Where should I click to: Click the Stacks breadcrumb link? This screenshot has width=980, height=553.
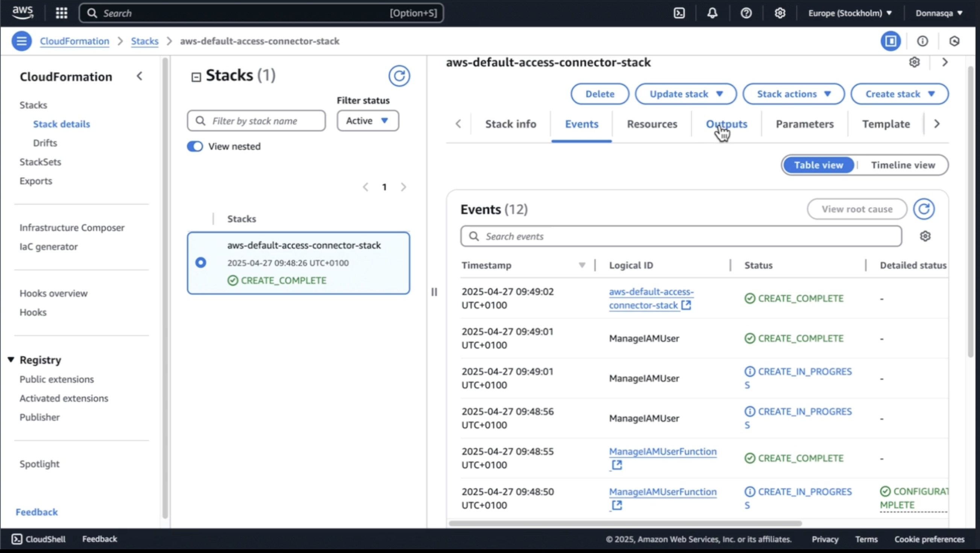(x=144, y=41)
